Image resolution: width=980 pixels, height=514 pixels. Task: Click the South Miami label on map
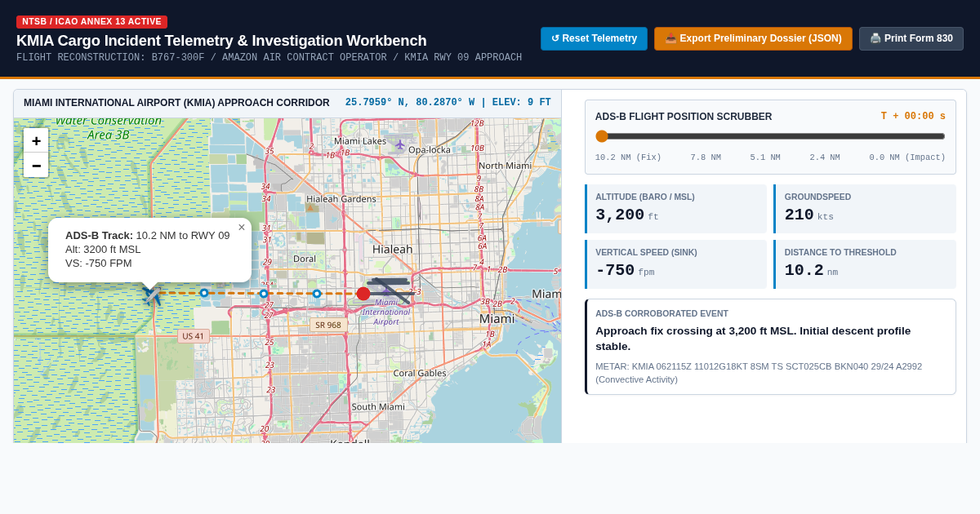coord(378,406)
